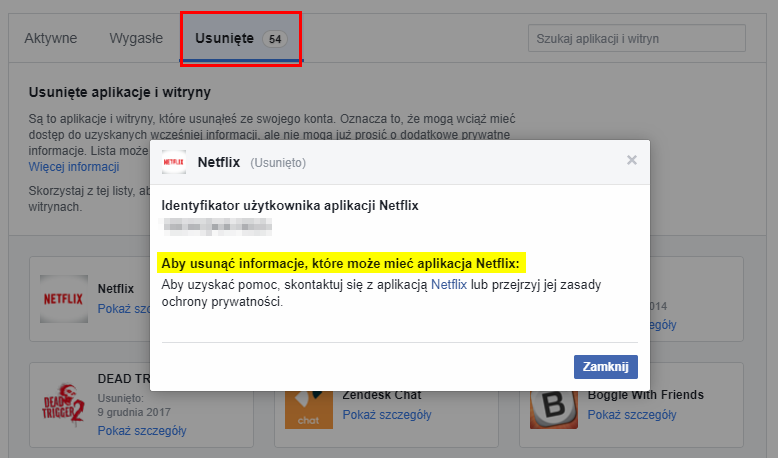Click the Netflix app thumbnail in the list
Screen dimensions: 778x458
[64, 299]
